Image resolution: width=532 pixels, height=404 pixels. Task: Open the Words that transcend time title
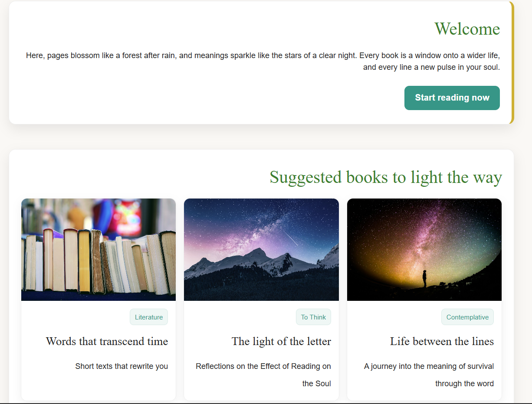coord(107,341)
